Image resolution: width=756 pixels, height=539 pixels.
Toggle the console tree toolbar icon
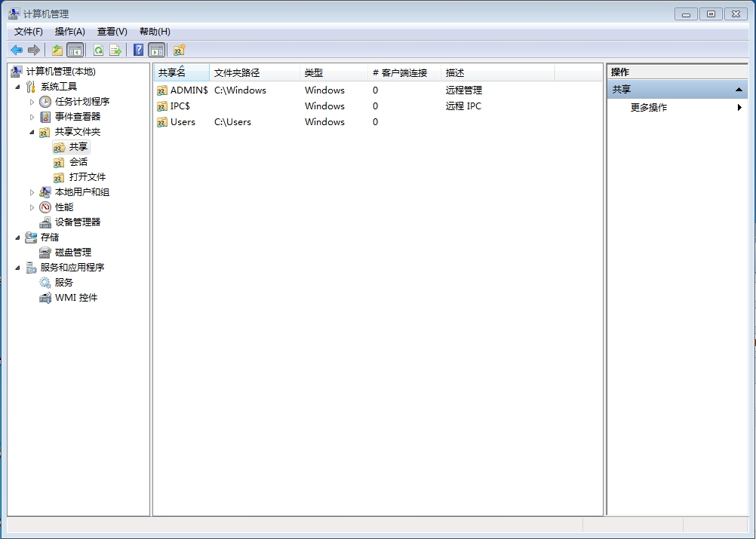[75, 50]
